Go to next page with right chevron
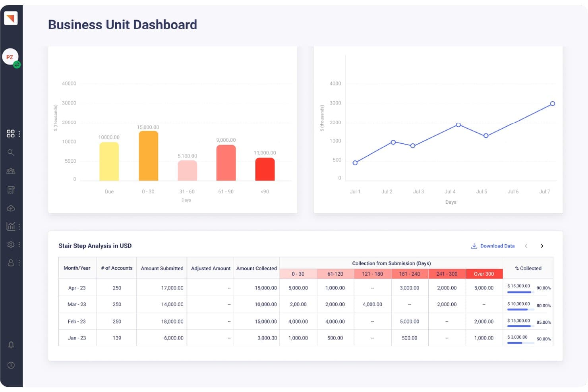The height and width of the screenshot is (392, 588). pyautogui.click(x=542, y=246)
